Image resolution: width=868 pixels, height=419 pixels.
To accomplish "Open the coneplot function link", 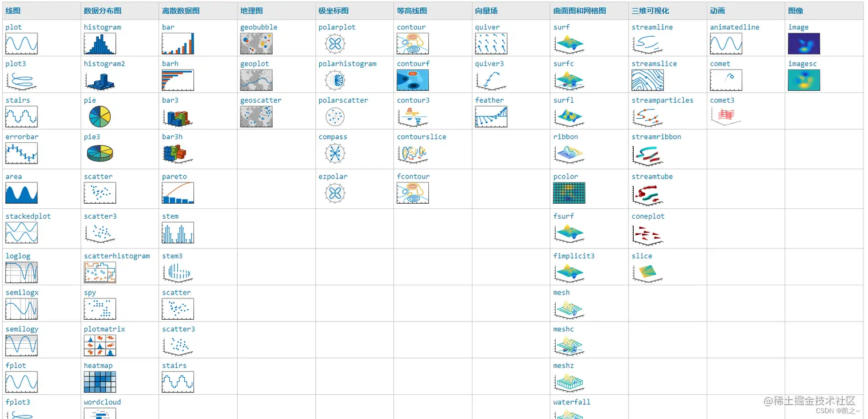I will pyautogui.click(x=648, y=216).
